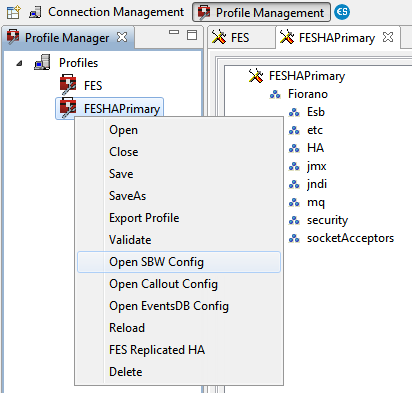Collapse the Profiles tree node
Viewport: 412px width, 393px height.
click(19, 63)
